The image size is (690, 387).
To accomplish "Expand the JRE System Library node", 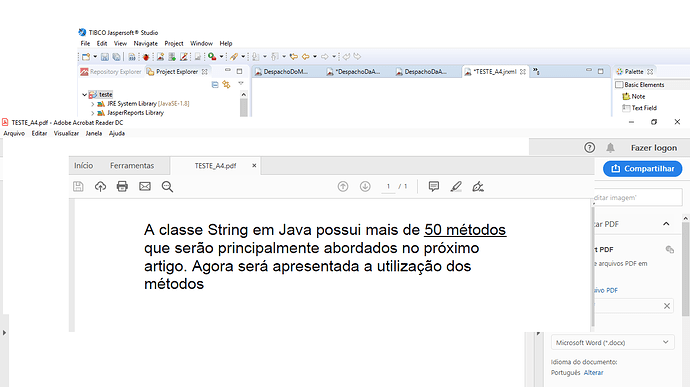I will point(92,104).
